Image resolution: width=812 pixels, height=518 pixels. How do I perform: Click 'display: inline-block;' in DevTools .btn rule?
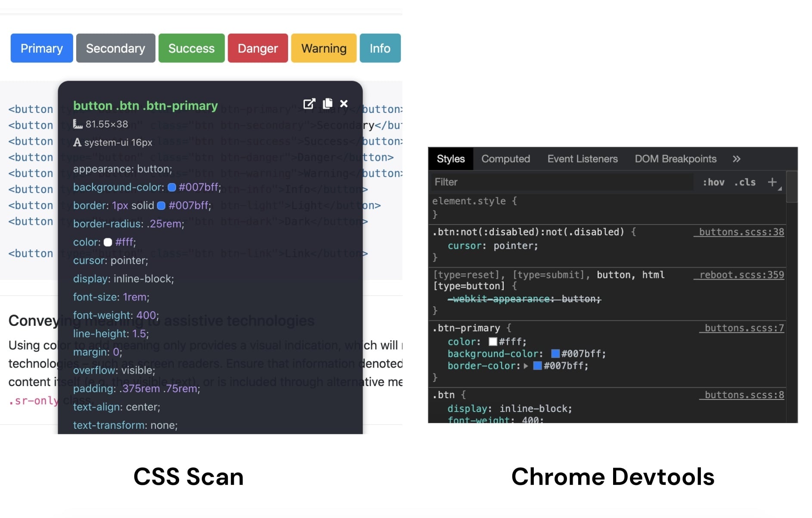point(510,409)
